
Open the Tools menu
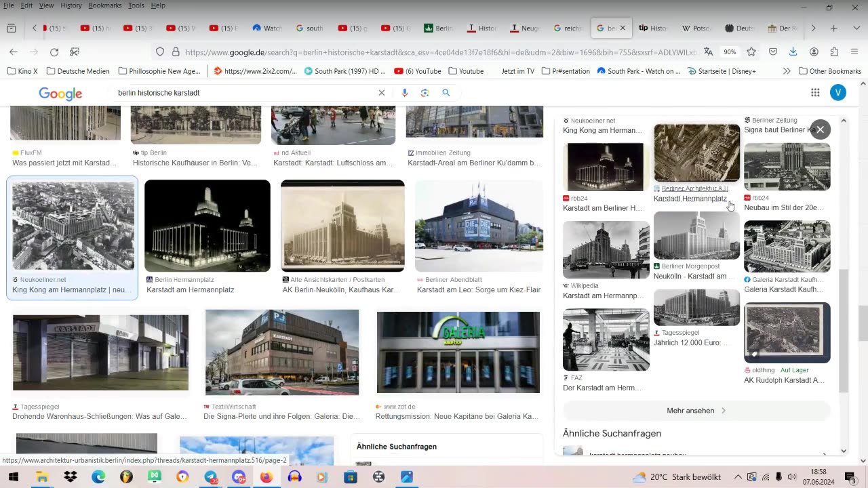(x=136, y=5)
